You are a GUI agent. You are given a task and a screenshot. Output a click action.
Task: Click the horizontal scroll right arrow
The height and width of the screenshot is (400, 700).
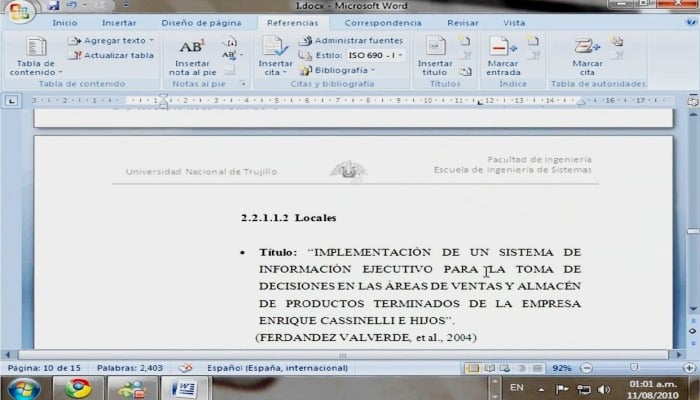(x=679, y=355)
